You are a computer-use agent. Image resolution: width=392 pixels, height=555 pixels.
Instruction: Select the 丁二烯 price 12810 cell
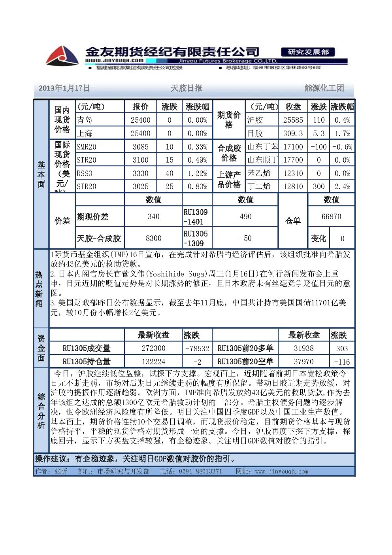click(x=293, y=186)
